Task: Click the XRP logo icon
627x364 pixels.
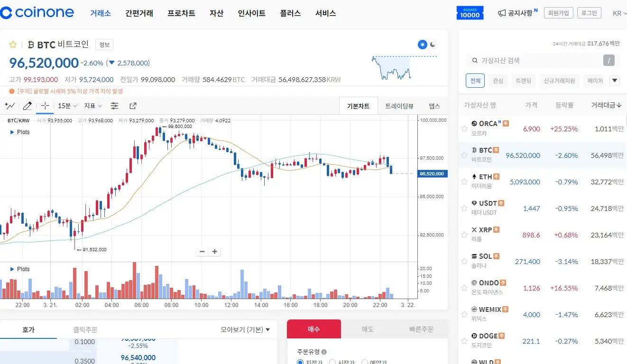Action: point(474,230)
